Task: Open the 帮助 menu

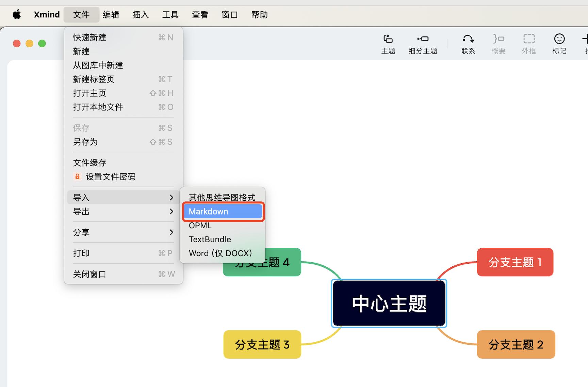Action: pyautogui.click(x=259, y=15)
